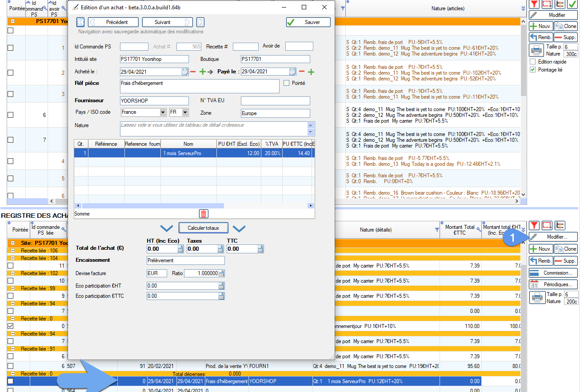The width and height of the screenshot is (580, 392).
Task: Print the top register with printer icon
Action: click(537, 50)
